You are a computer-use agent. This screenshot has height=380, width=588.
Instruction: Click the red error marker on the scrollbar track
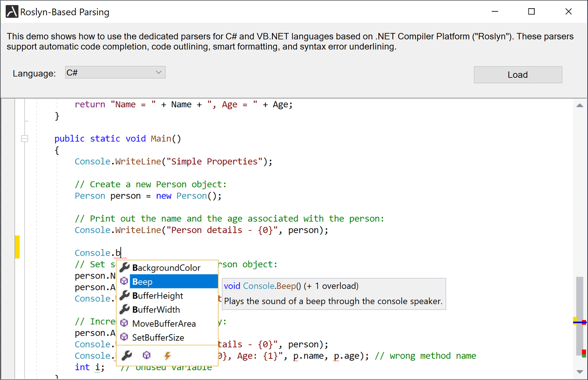pyautogui.click(x=584, y=351)
